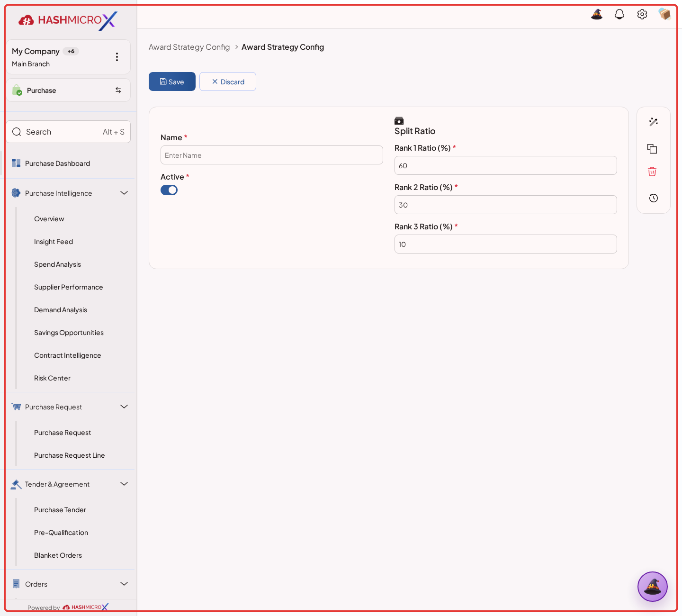Save the award strategy config
This screenshot has height=616, width=682.
(172, 82)
